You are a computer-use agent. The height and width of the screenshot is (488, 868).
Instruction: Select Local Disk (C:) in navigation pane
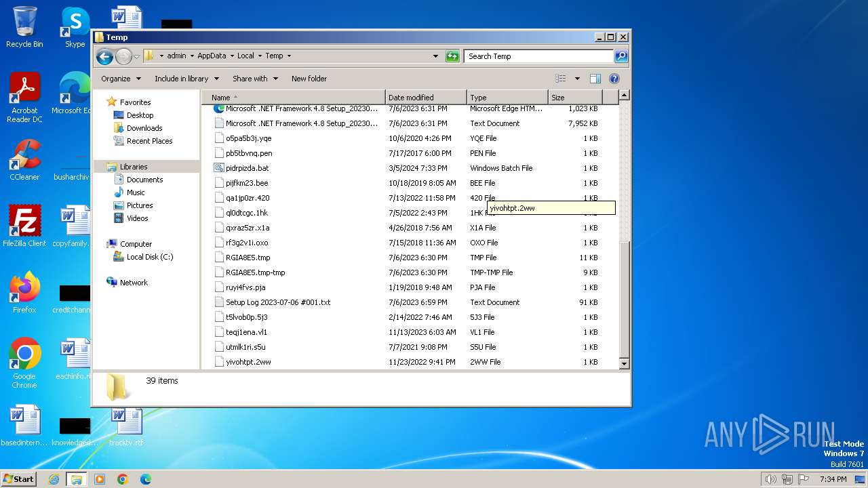coord(150,257)
